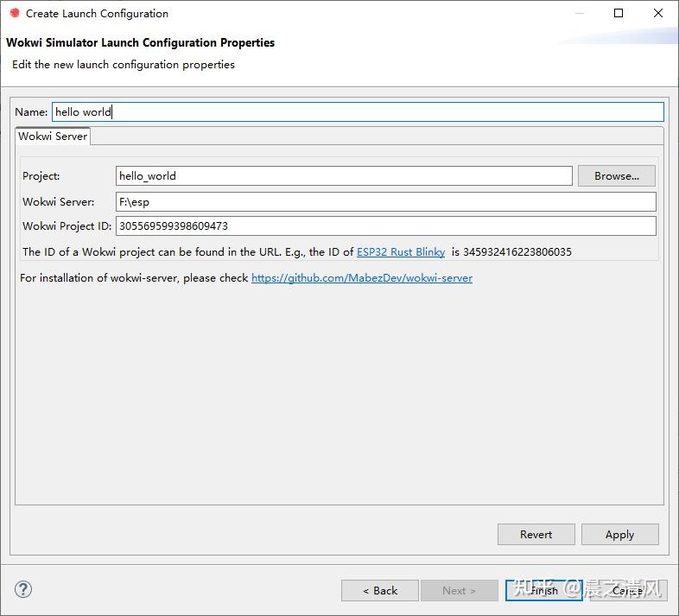Image resolution: width=679 pixels, height=616 pixels.
Task: Apply the launch configuration settings
Action: click(x=619, y=534)
